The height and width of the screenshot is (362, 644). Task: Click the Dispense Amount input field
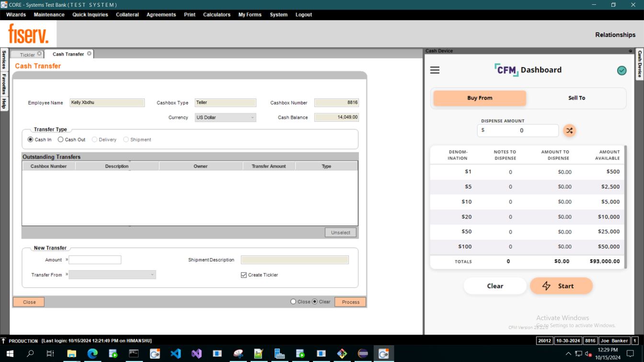(518, 130)
